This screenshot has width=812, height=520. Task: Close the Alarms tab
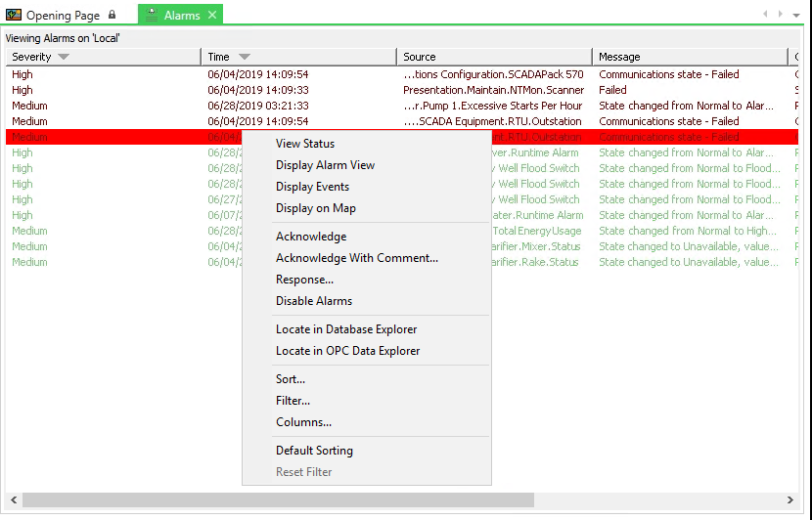click(212, 16)
